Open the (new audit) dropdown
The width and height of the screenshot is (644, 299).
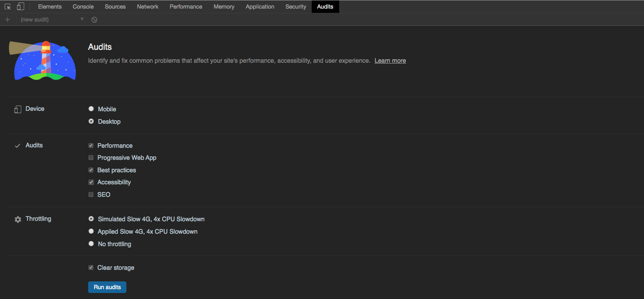click(52, 19)
